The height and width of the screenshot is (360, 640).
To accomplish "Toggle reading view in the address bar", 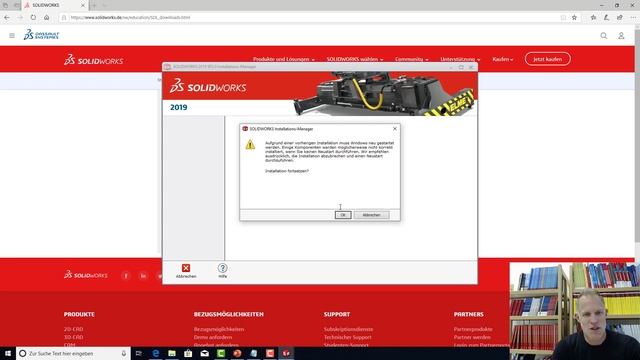I will [x=563, y=18].
